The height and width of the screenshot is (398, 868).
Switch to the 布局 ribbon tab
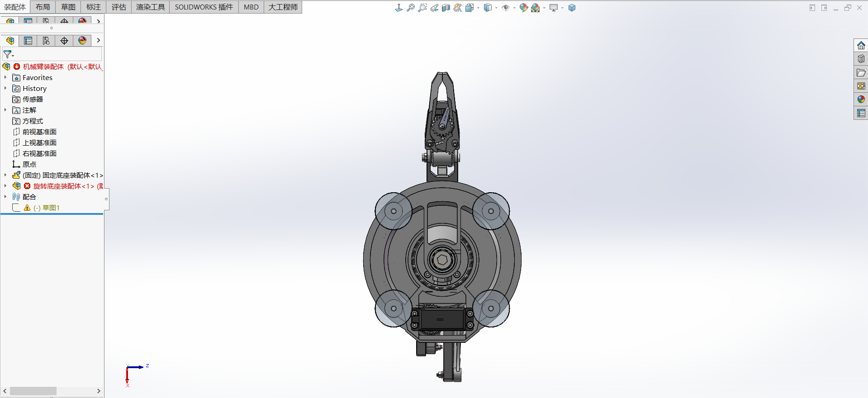tap(43, 7)
